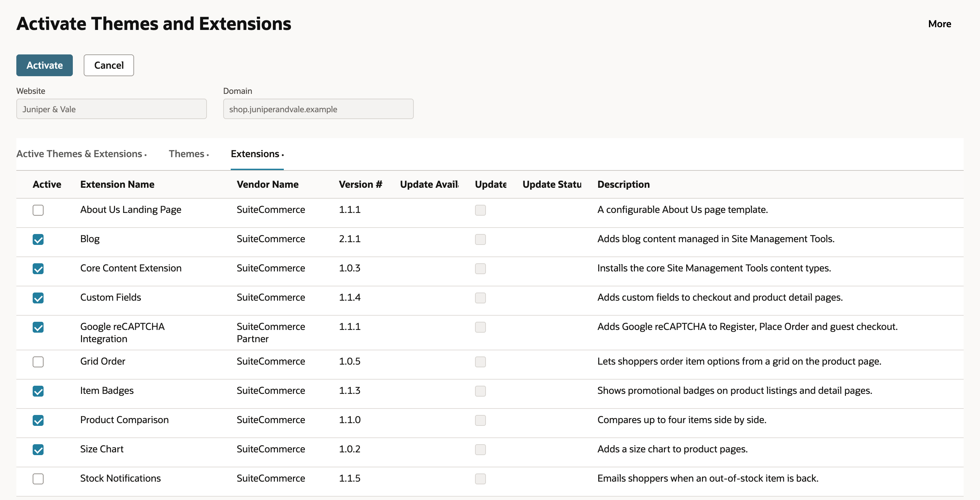Image resolution: width=980 pixels, height=500 pixels.
Task: Click the Update Status column header
Action: [552, 184]
